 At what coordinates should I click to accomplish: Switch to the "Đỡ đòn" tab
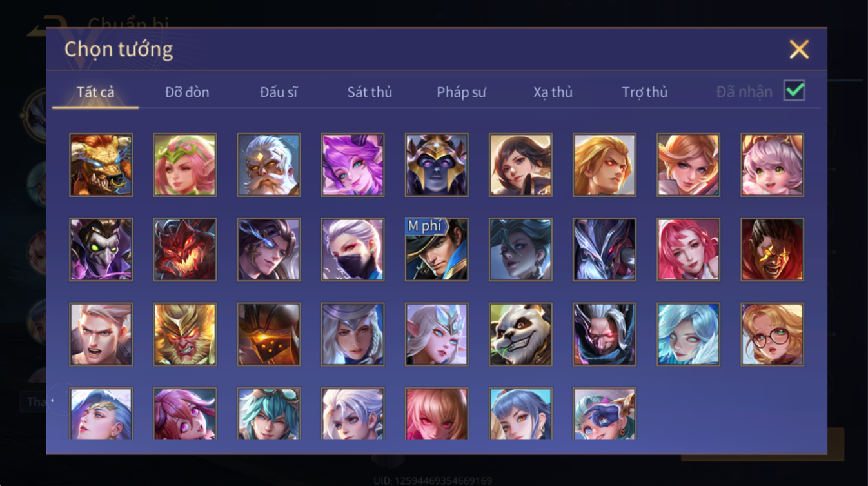(x=187, y=92)
